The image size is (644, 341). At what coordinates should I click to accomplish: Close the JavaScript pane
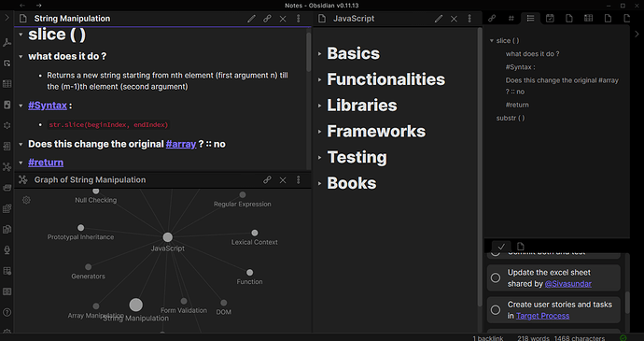point(454,19)
